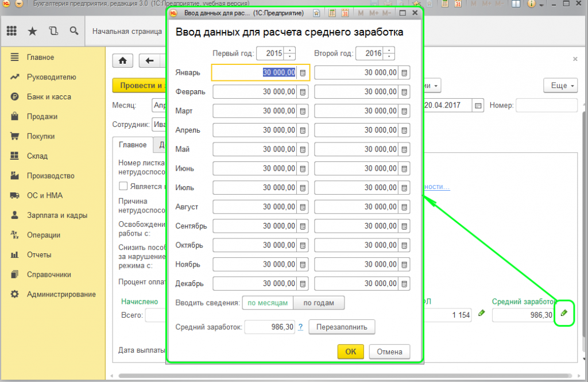This screenshot has height=382, width=588.
Task: Select «по месяцам» input mode
Action: pyautogui.click(x=268, y=303)
